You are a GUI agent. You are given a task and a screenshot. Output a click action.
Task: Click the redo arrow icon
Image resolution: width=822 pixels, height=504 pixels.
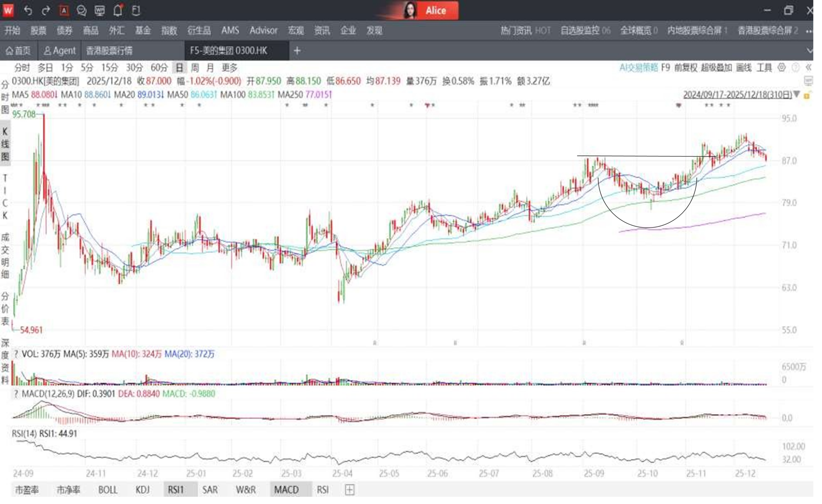(x=46, y=11)
